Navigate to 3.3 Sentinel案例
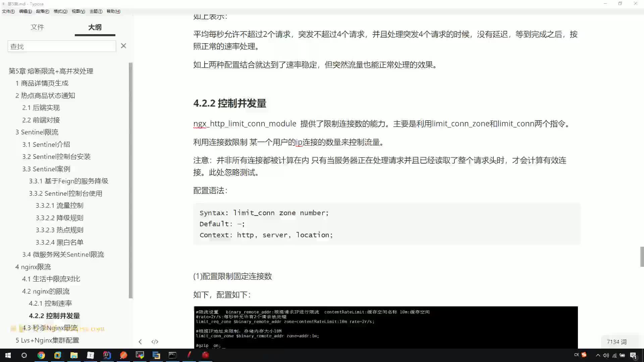This screenshot has width=644, height=362. [x=46, y=169]
